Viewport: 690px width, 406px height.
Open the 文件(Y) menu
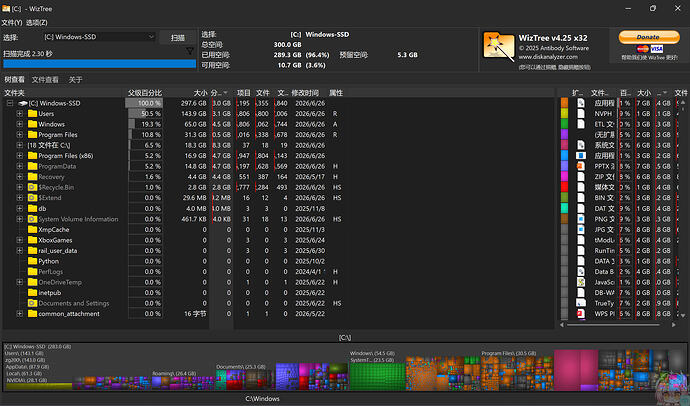11,22
